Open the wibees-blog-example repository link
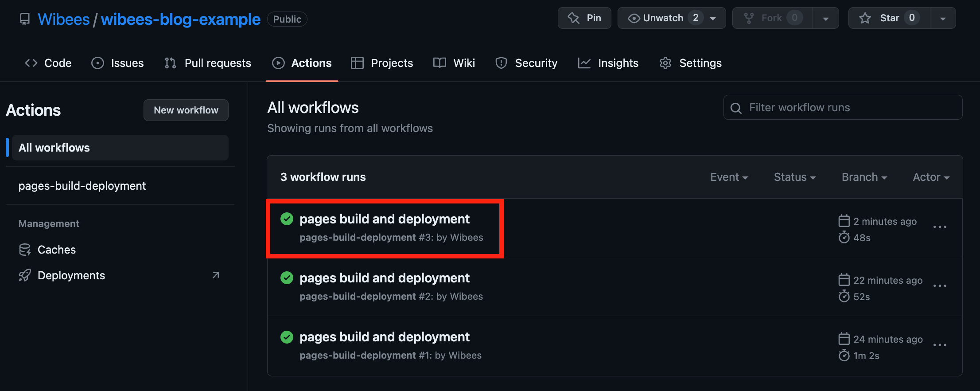Image resolution: width=980 pixels, height=391 pixels. 181,19
